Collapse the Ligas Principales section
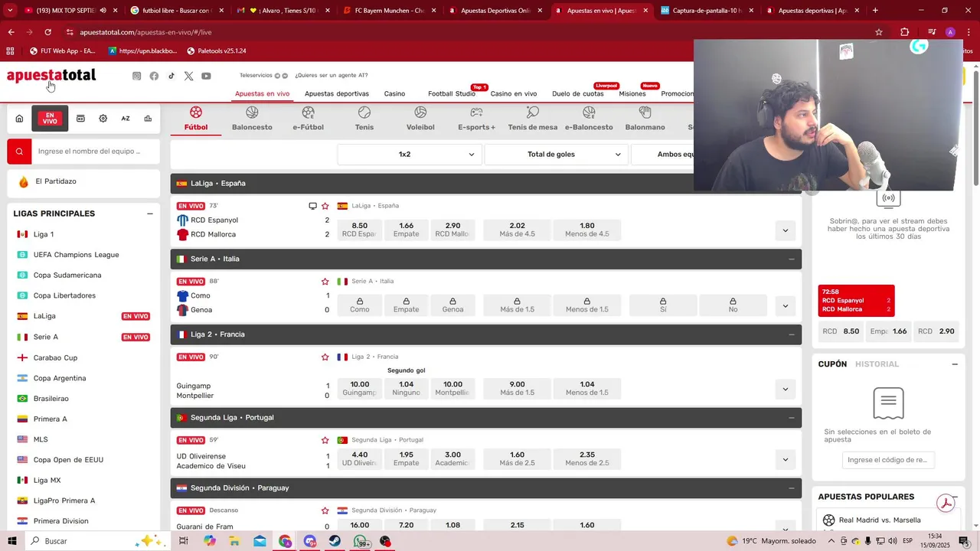 click(150, 214)
